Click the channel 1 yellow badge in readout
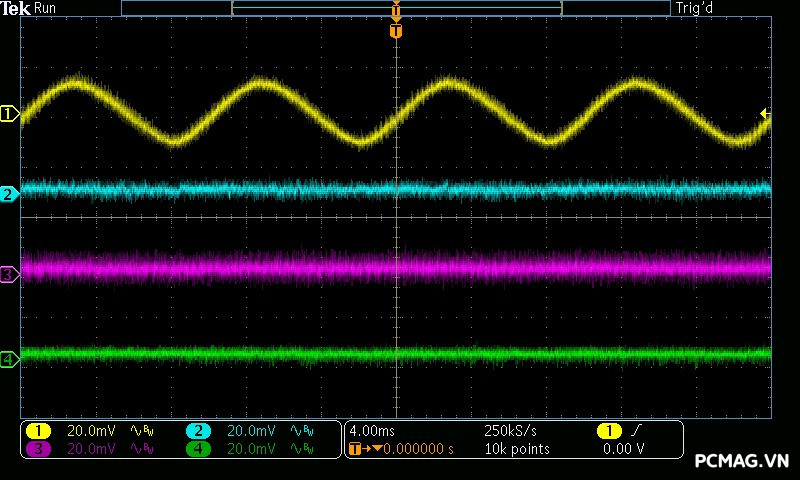800x480 pixels. point(38,431)
